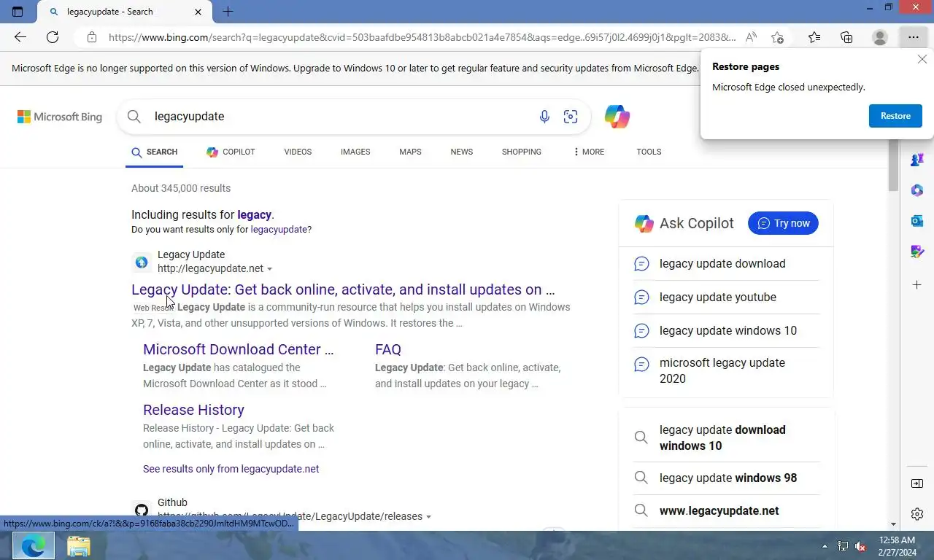
Task: View site information lock icon
Action: pyautogui.click(x=91, y=37)
